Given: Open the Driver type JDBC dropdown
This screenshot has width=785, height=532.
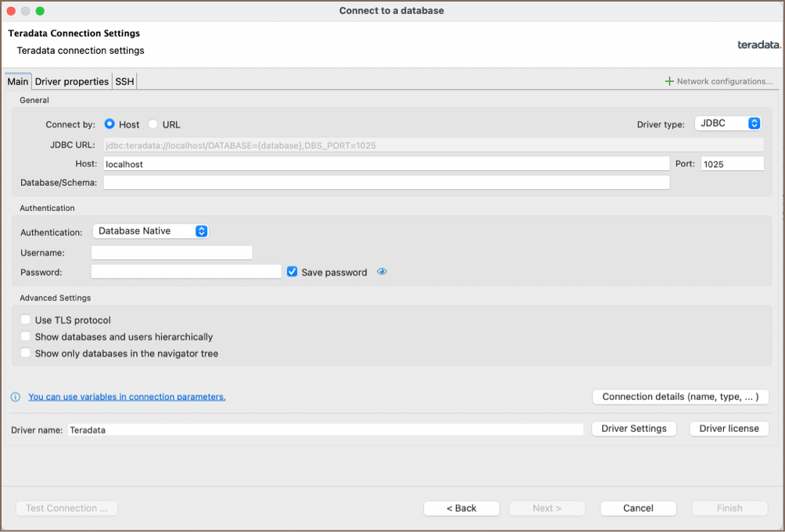Looking at the screenshot, I should point(727,123).
